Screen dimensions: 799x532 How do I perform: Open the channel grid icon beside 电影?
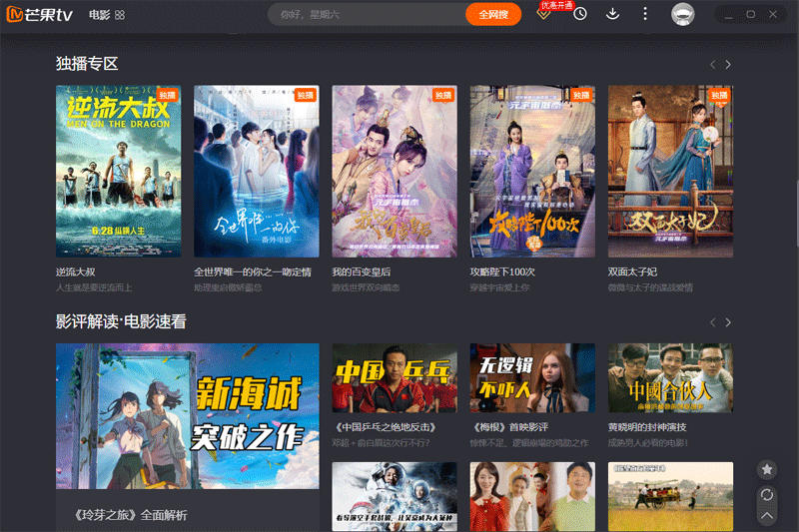click(120, 15)
